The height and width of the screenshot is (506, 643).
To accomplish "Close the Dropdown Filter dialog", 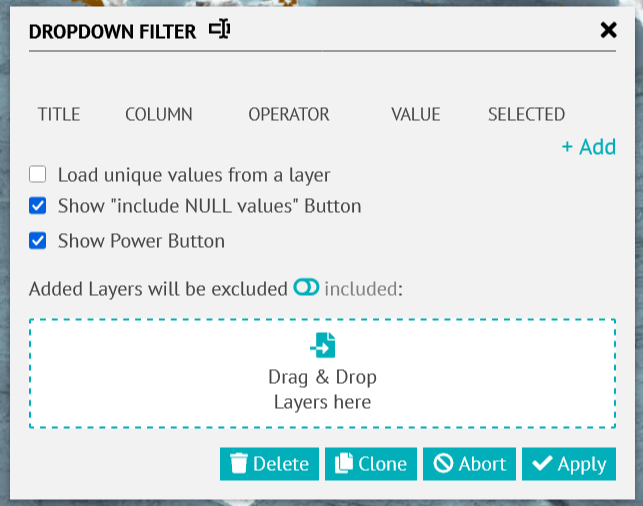I will 608,30.
